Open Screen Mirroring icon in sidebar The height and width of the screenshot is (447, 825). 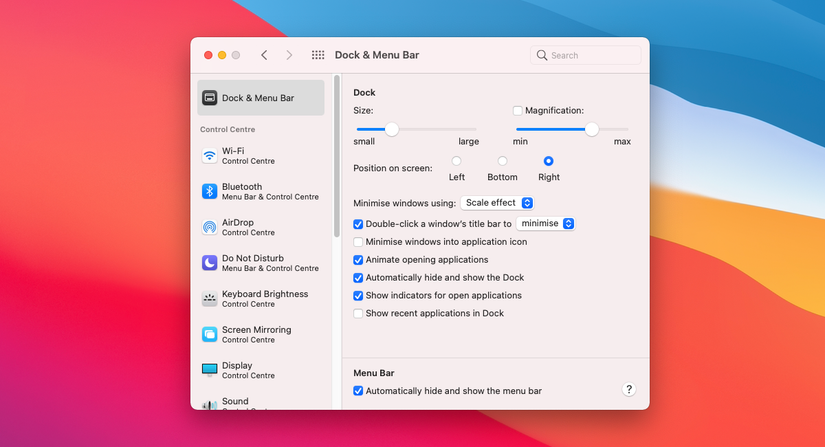[209, 334]
